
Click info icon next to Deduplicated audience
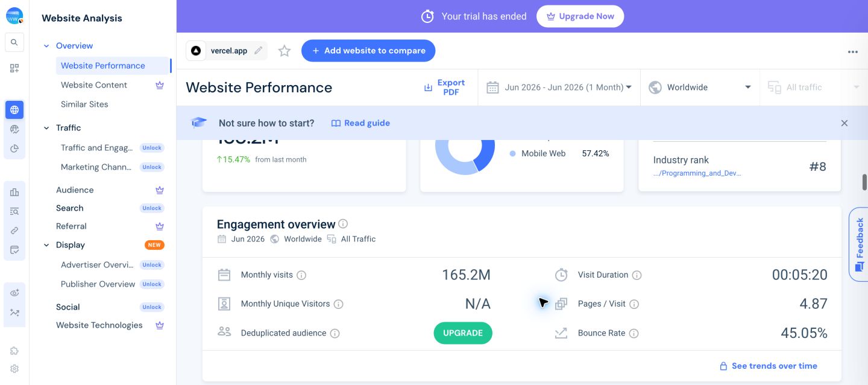tap(335, 333)
